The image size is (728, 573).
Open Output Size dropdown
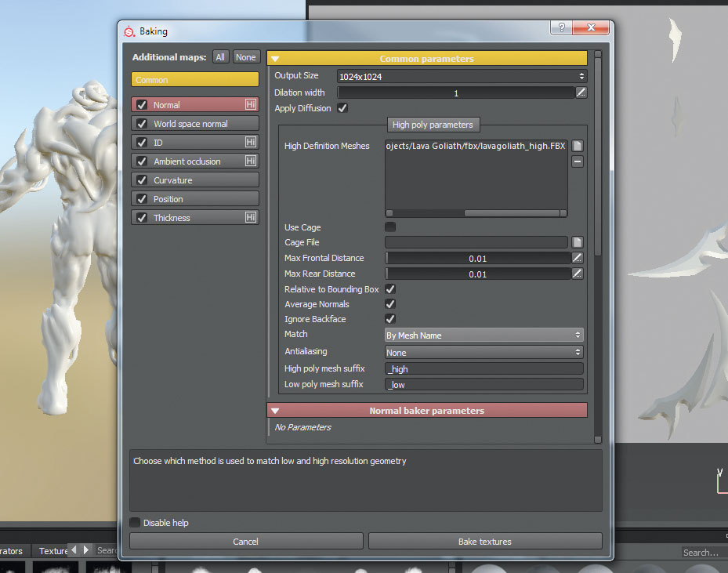coord(462,76)
